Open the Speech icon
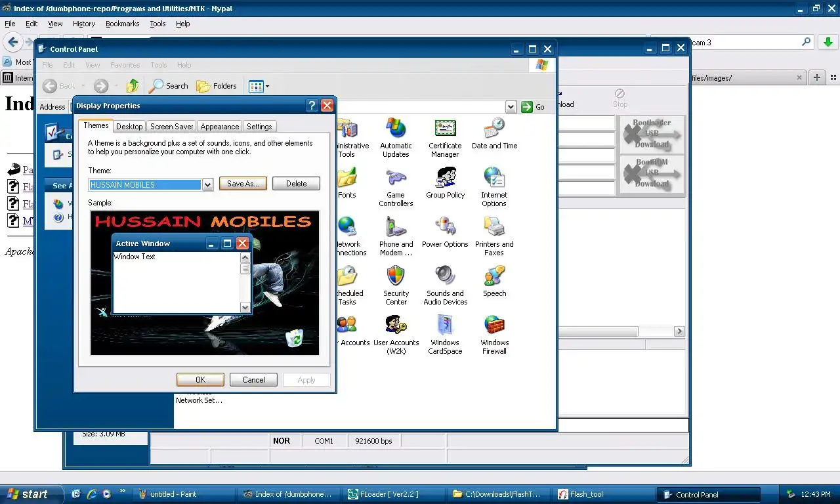The height and width of the screenshot is (504, 840). (494, 282)
